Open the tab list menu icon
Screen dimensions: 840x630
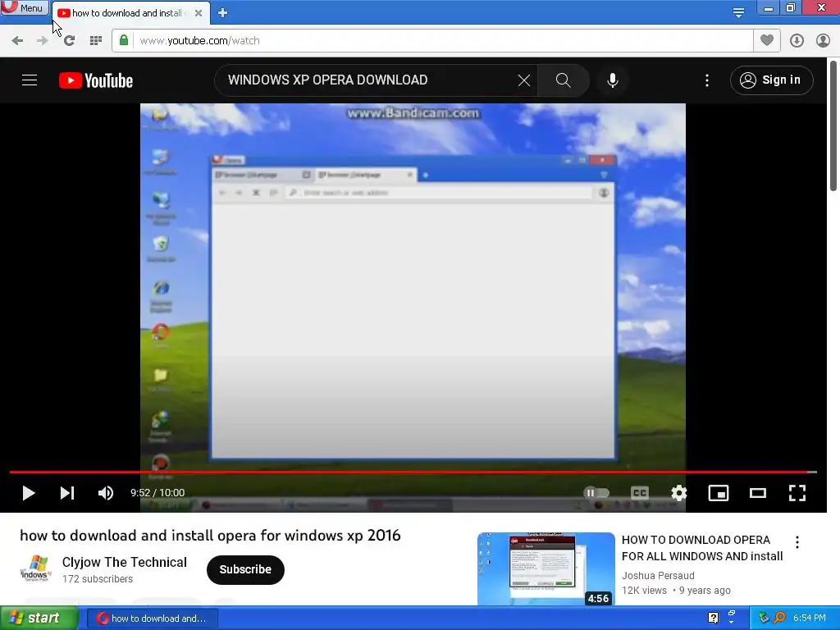click(738, 12)
